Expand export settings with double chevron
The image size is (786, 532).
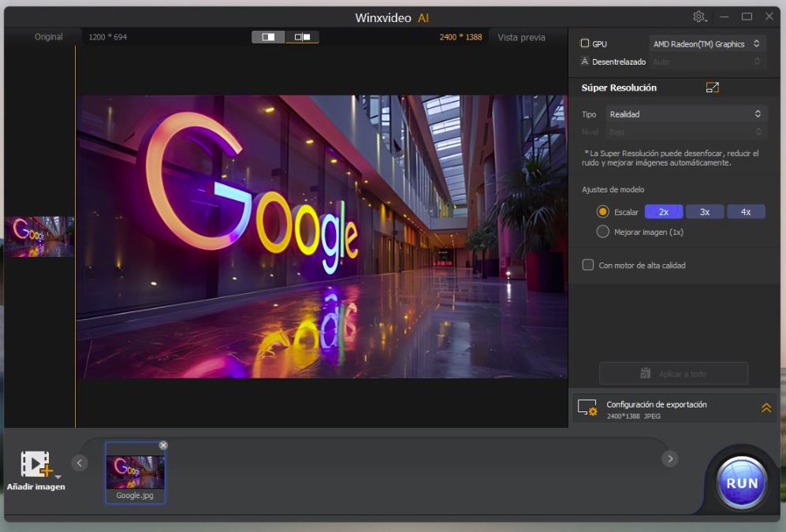pyautogui.click(x=766, y=407)
